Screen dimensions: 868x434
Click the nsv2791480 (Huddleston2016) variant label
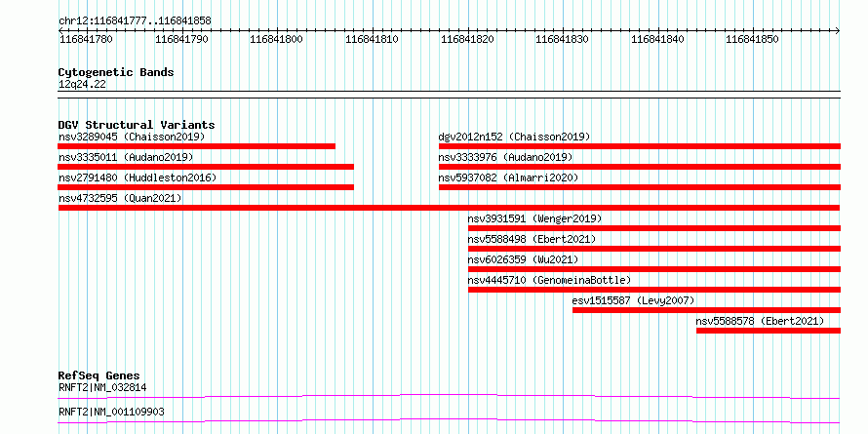coord(138,178)
